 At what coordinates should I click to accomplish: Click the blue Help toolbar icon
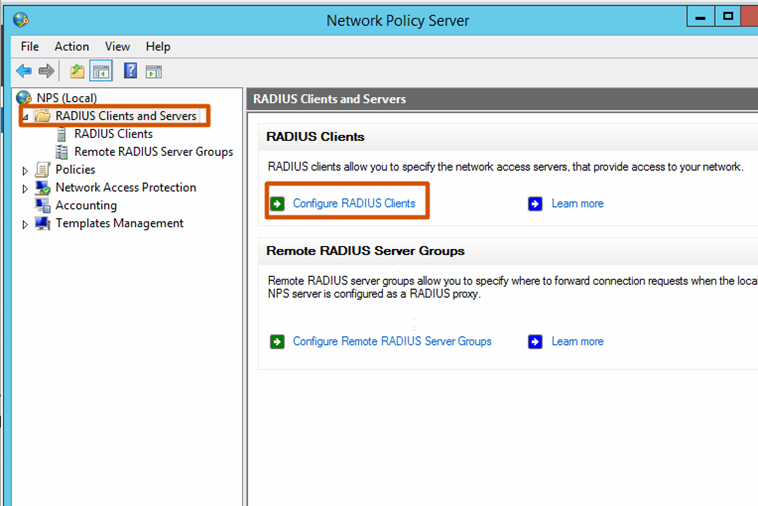[x=130, y=71]
